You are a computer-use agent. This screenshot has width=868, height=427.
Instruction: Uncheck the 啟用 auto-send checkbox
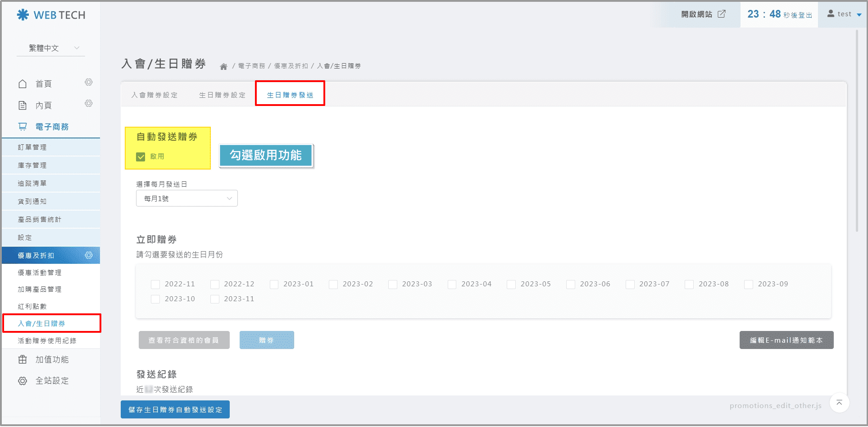coord(141,156)
